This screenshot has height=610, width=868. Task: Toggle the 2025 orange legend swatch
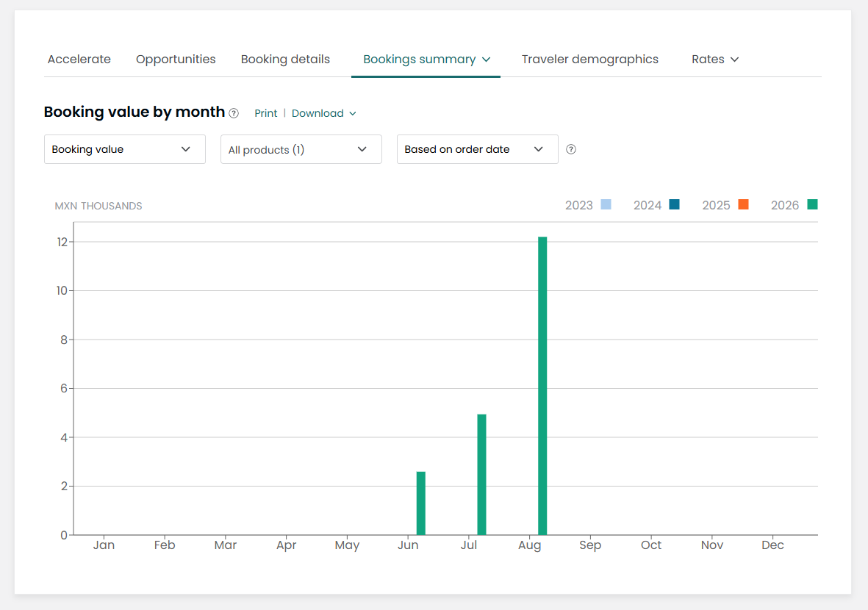point(744,204)
